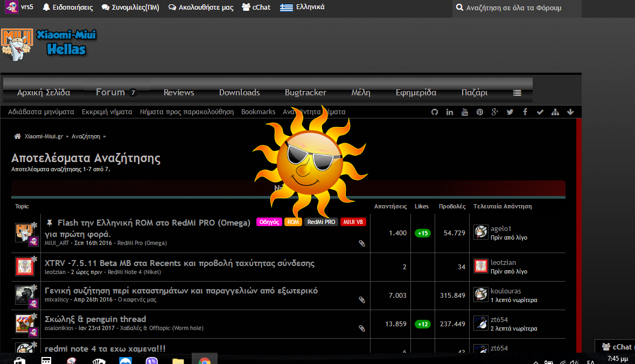635x364 pixels.
Task: Open the YouTube channel icon
Action: coord(465,112)
